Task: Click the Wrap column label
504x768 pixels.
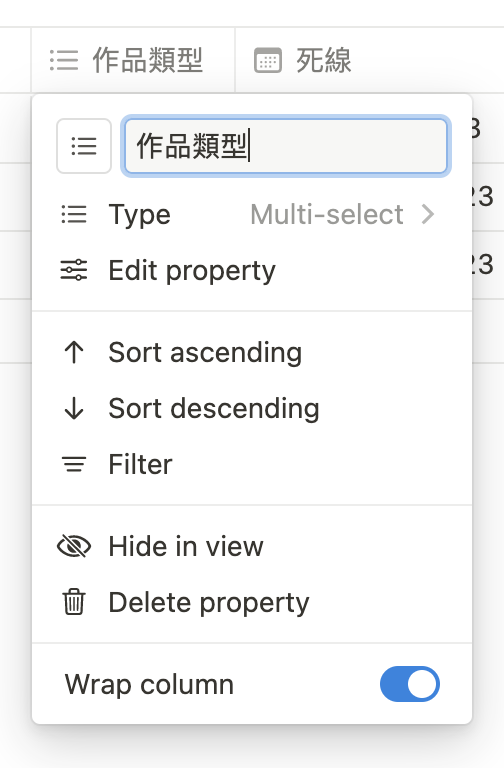Action: coord(149,684)
